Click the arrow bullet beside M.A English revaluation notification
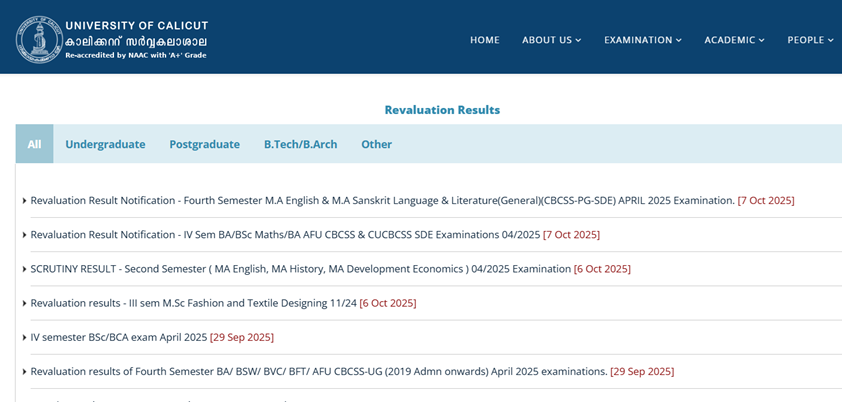 tap(25, 201)
